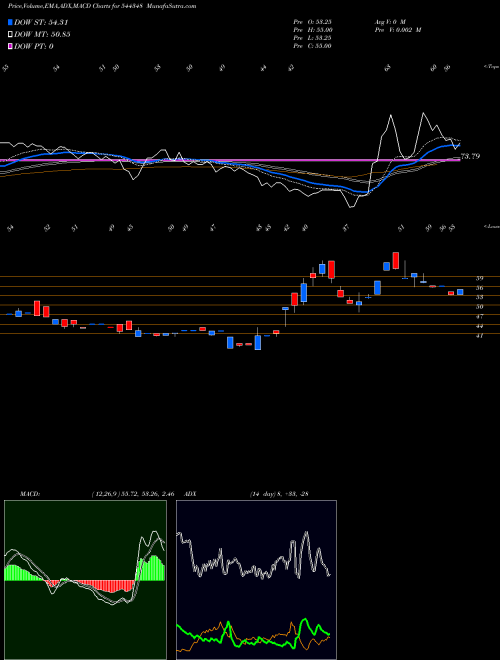This screenshot has width=500, height=660.
Task: Click the white DOW MT legend square
Action: pos(11,35)
